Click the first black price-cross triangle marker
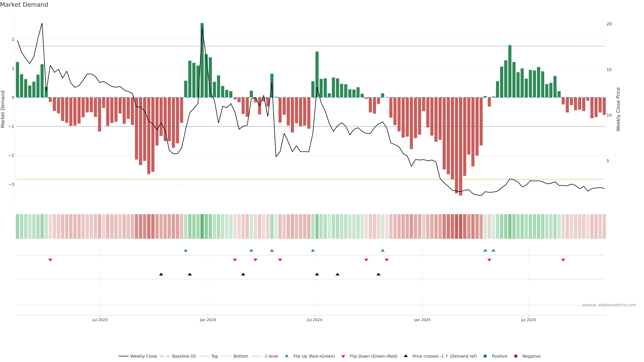This screenshot has width=644, height=362. point(161,274)
